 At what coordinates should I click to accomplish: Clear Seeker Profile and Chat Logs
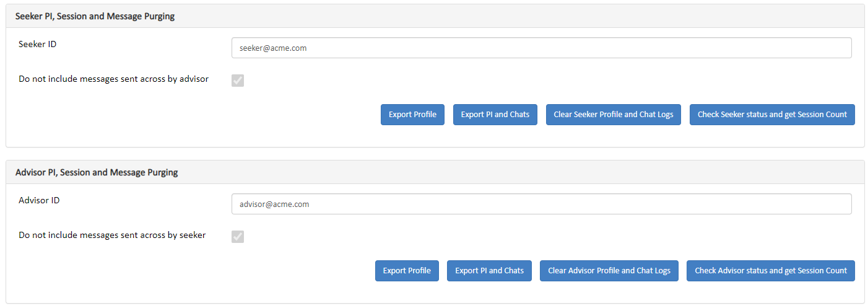(x=614, y=115)
